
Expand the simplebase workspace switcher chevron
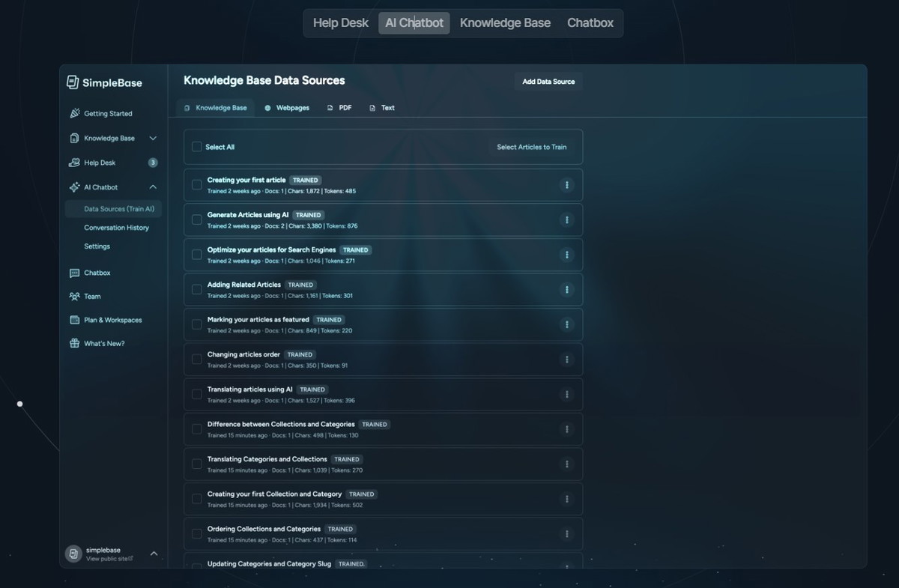click(x=154, y=554)
